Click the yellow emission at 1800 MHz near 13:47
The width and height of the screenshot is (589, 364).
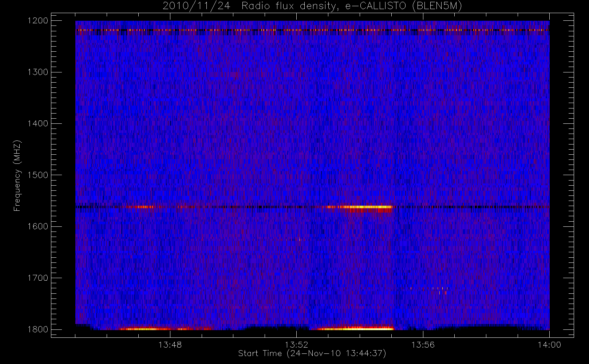click(145, 329)
